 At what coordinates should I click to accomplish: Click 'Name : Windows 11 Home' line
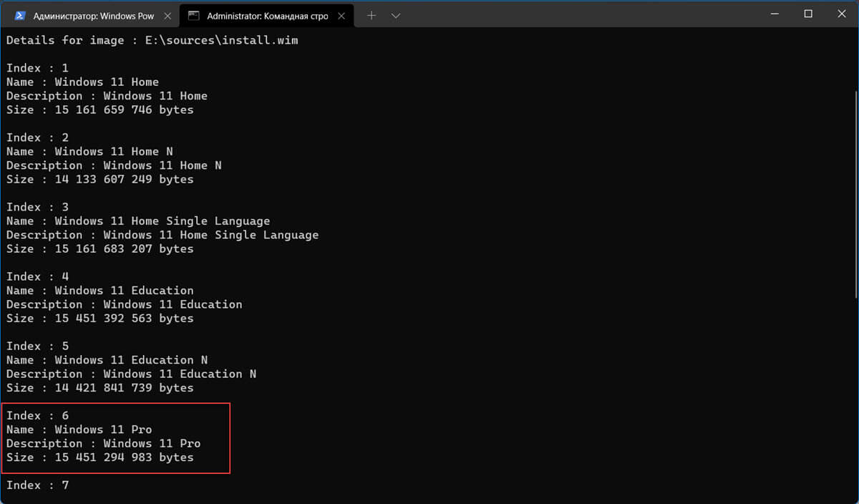pos(82,82)
